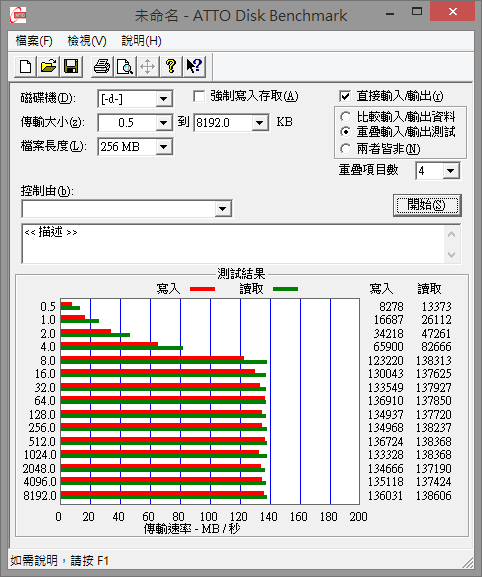Expand the 檔案長度 256 MB dropdown

163,147
